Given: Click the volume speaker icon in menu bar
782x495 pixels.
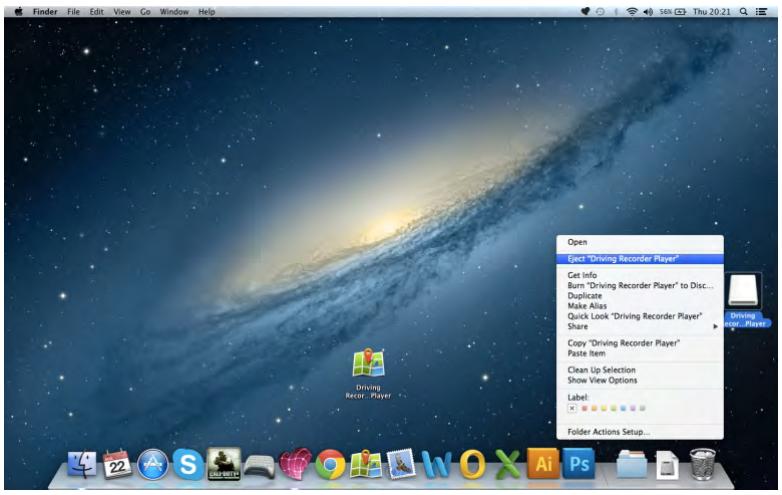Looking at the screenshot, I should (x=648, y=11).
